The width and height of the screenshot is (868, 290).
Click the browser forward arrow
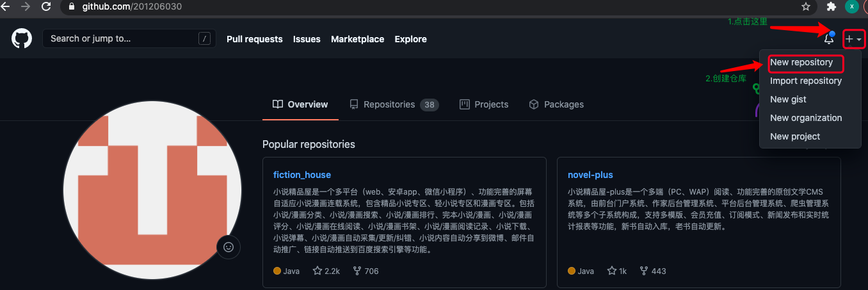point(26,6)
